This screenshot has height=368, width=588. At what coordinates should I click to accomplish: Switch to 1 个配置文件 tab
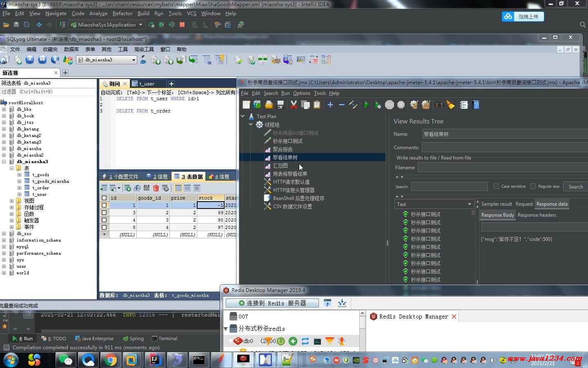(120, 177)
